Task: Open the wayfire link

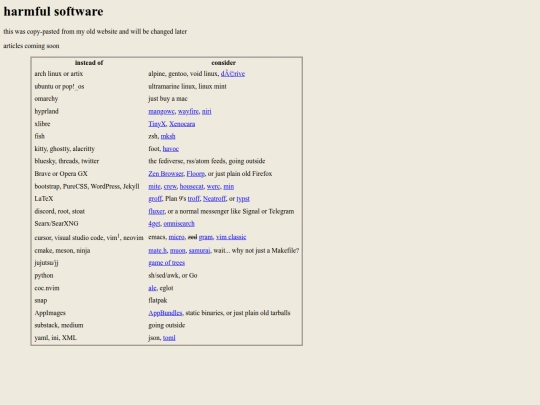Action: pos(188,111)
